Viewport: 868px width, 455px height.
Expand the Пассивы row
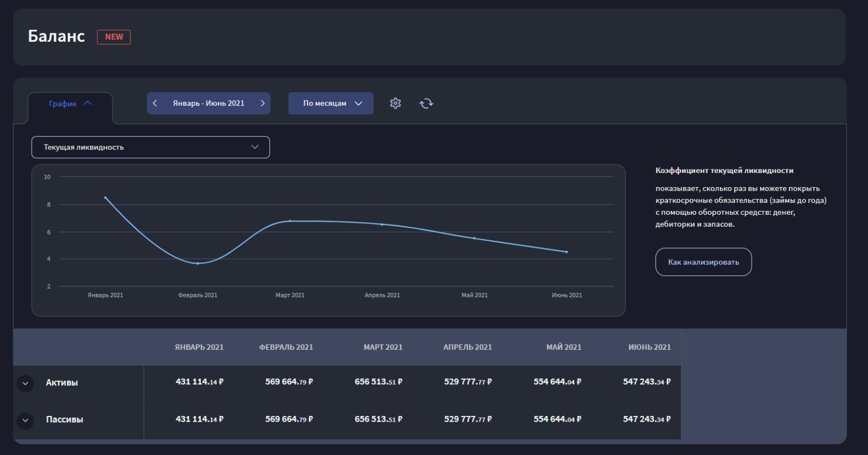point(25,421)
